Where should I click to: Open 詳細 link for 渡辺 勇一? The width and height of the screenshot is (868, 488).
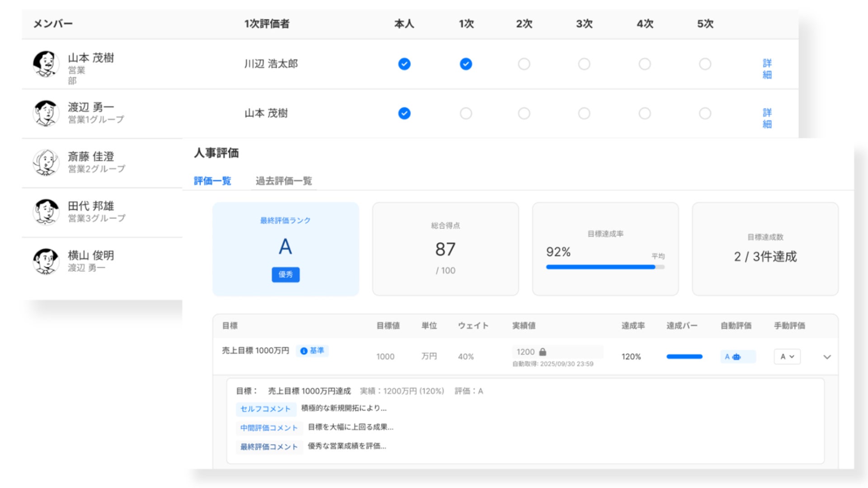pyautogui.click(x=767, y=118)
